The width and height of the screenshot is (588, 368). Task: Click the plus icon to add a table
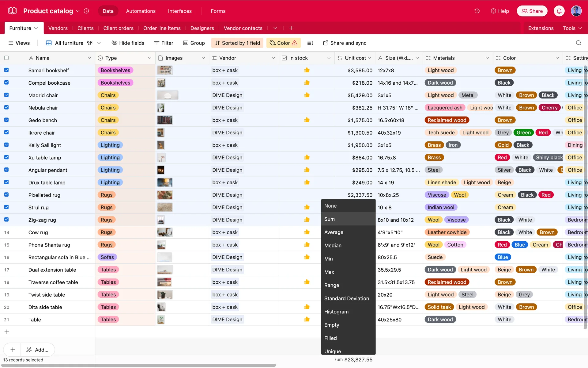(x=291, y=28)
